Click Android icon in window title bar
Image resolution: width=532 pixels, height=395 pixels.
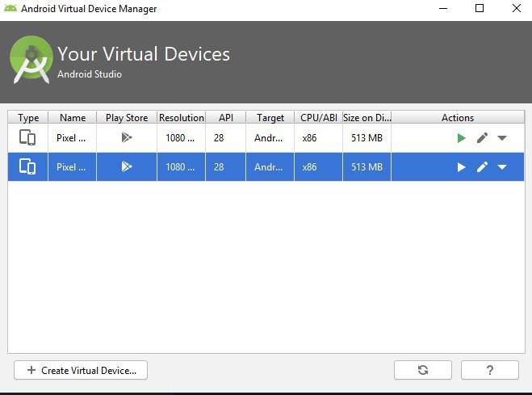tap(10, 8)
